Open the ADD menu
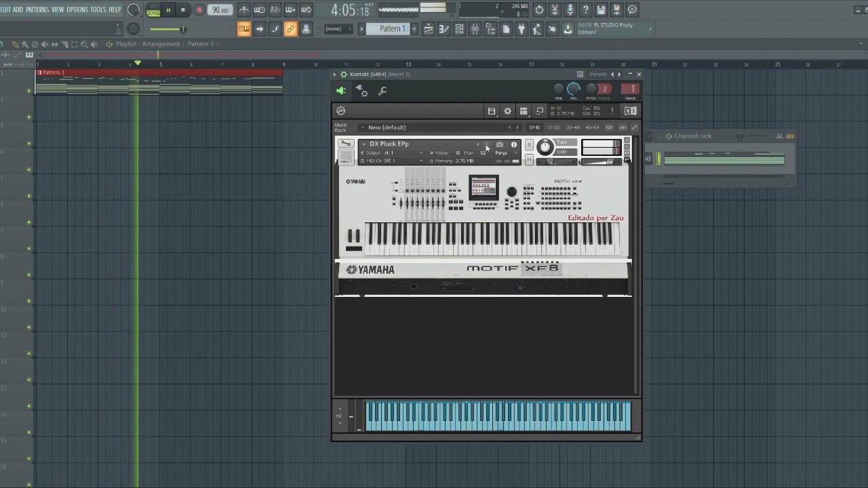 tap(18, 9)
